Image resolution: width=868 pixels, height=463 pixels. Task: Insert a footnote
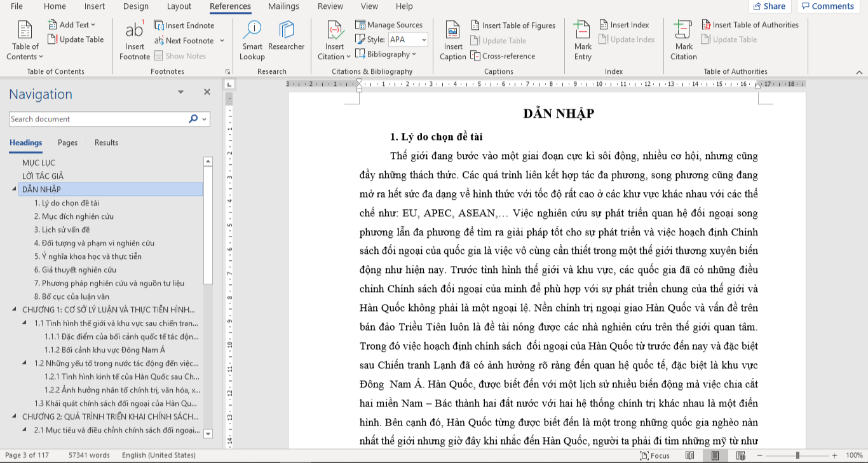point(135,41)
